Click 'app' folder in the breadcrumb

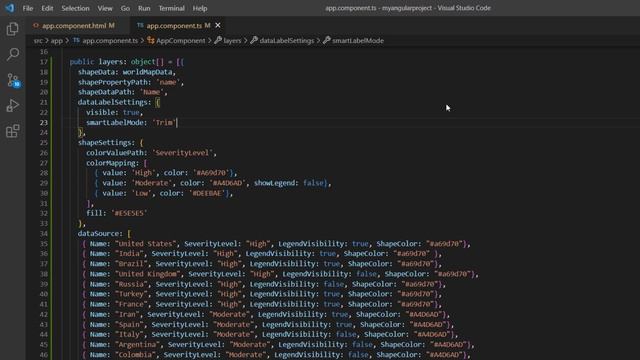57,40
